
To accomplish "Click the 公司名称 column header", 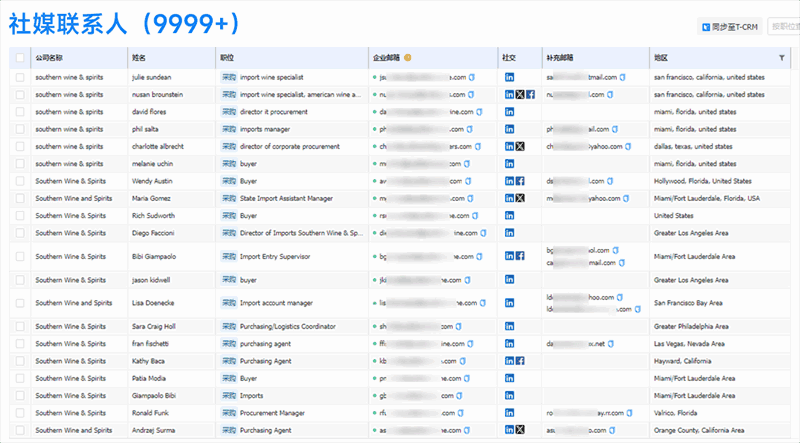I will coord(48,58).
